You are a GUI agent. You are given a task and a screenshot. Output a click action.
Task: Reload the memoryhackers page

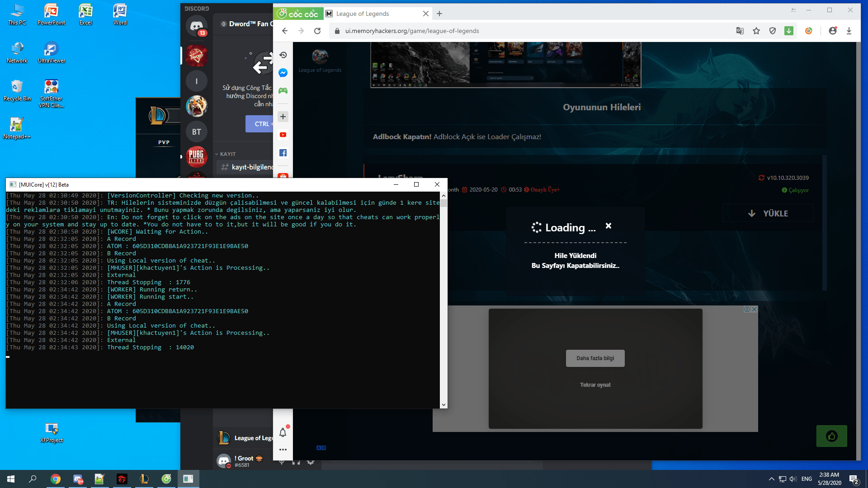(x=317, y=31)
